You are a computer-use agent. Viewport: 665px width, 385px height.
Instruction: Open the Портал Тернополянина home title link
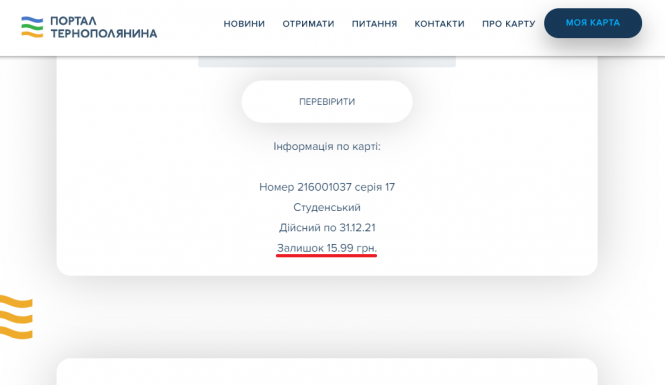point(103,27)
